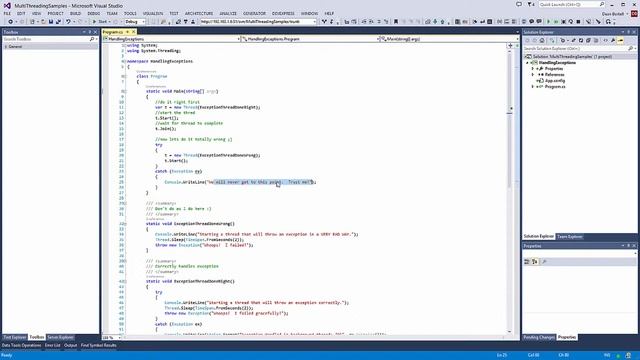
Task: Click the stop square icon in right toolbar
Action: pos(578,22)
